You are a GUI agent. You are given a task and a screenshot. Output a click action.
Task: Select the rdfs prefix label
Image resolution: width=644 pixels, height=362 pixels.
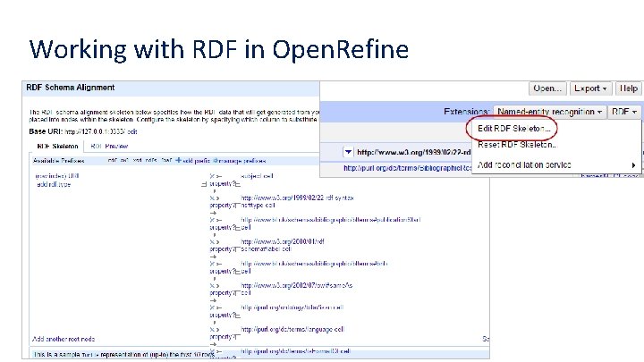[151, 161]
